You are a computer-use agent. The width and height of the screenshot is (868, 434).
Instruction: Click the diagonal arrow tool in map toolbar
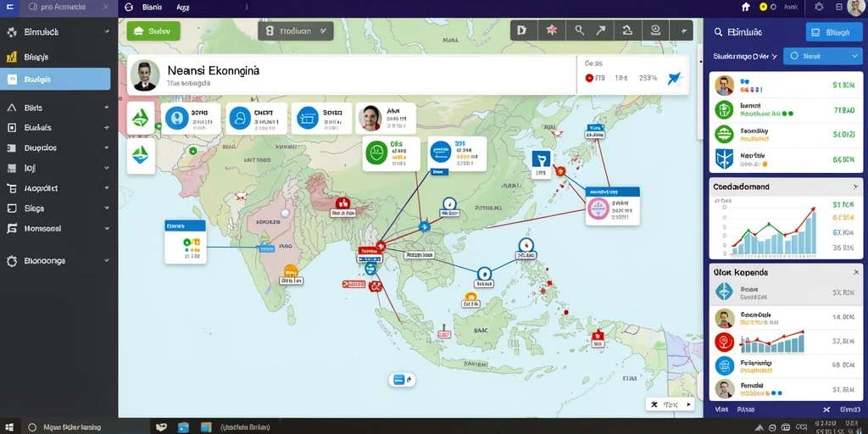pos(601,31)
